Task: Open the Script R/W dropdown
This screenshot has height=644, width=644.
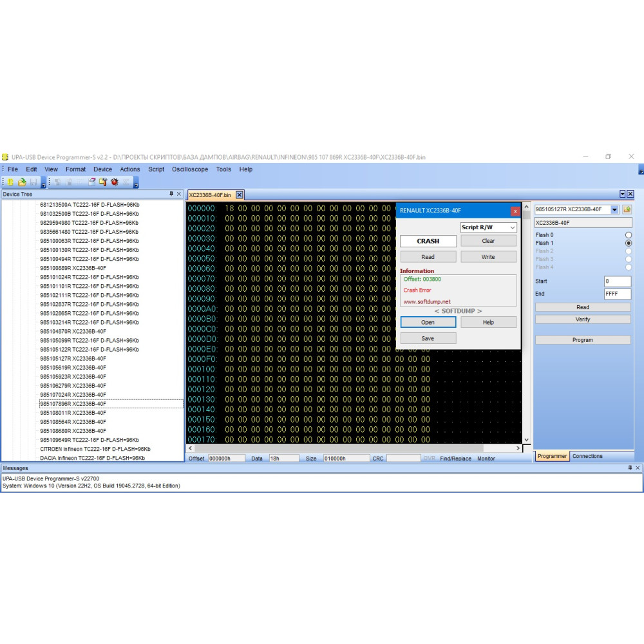Action: [512, 227]
